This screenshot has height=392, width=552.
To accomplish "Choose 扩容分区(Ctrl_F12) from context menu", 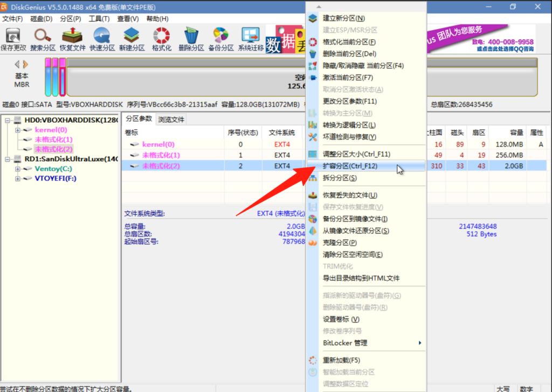I will click(350, 166).
